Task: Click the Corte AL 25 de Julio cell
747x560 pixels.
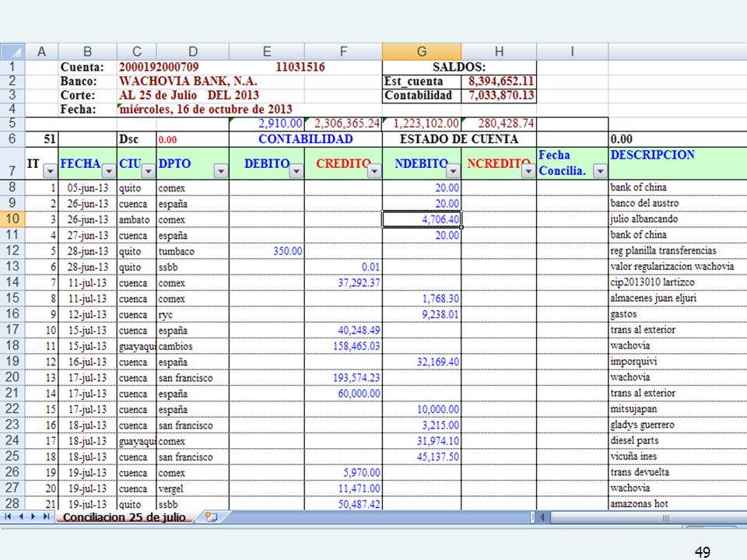Action: pyautogui.click(x=188, y=95)
